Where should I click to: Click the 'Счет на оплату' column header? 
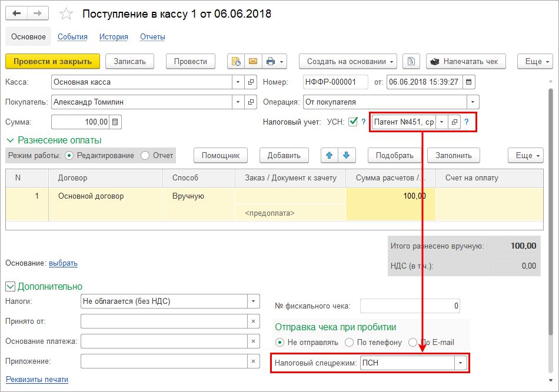click(490, 177)
